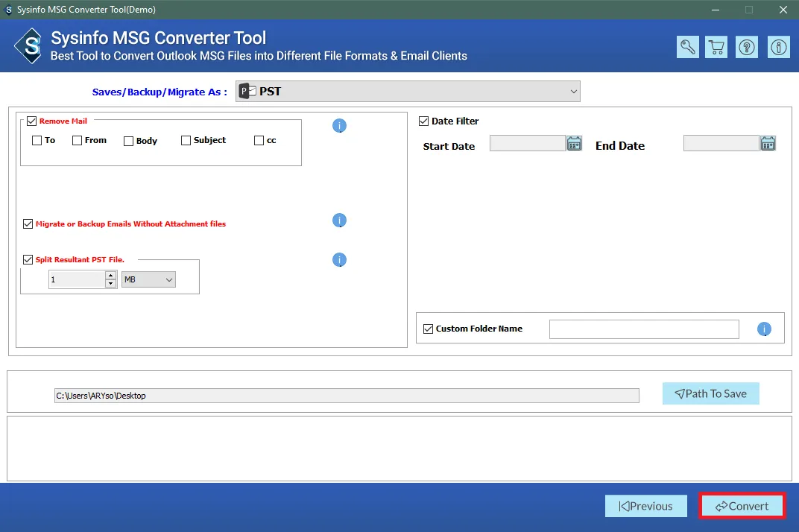Viewport: 799px width, 532px height.
Task: Open the MB size unit dropdown
Action: pyautogui.click(x=149, y=280)
